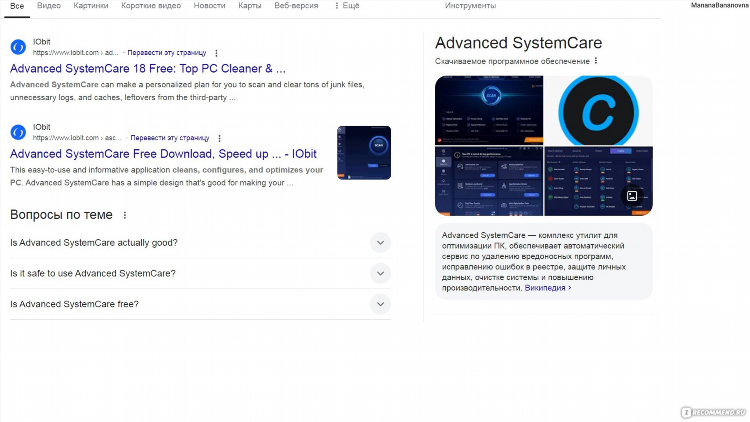Expand 'Is it safe to use Advanced SystemCare?'

[x=200, y=273]
